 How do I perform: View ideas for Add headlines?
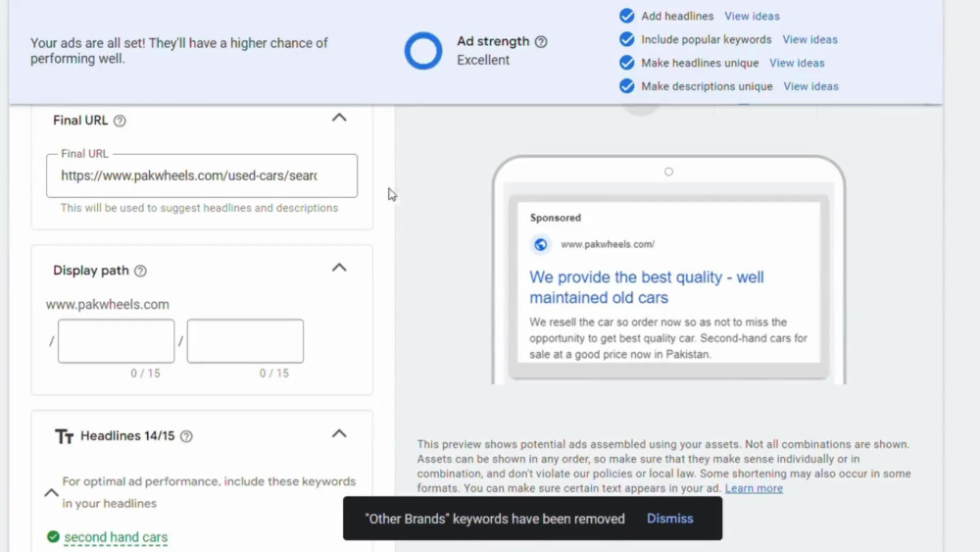click(x=752, y=17)
